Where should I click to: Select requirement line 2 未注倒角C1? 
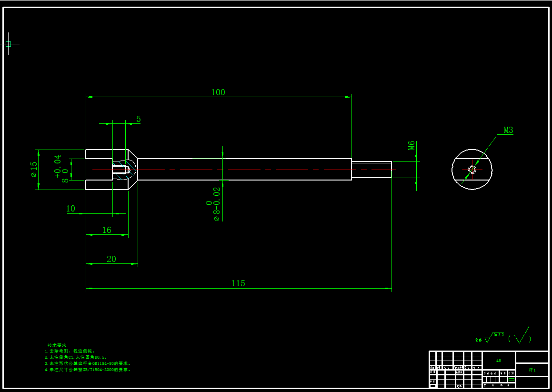75,357
